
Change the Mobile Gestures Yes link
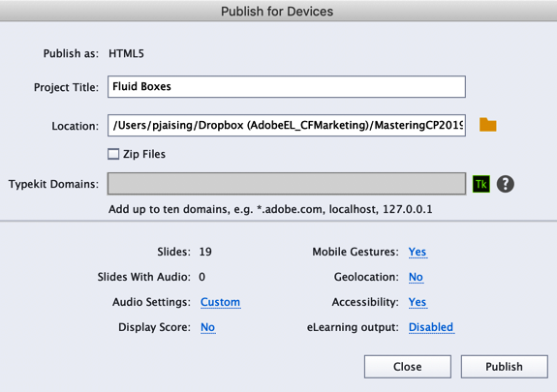418,252
